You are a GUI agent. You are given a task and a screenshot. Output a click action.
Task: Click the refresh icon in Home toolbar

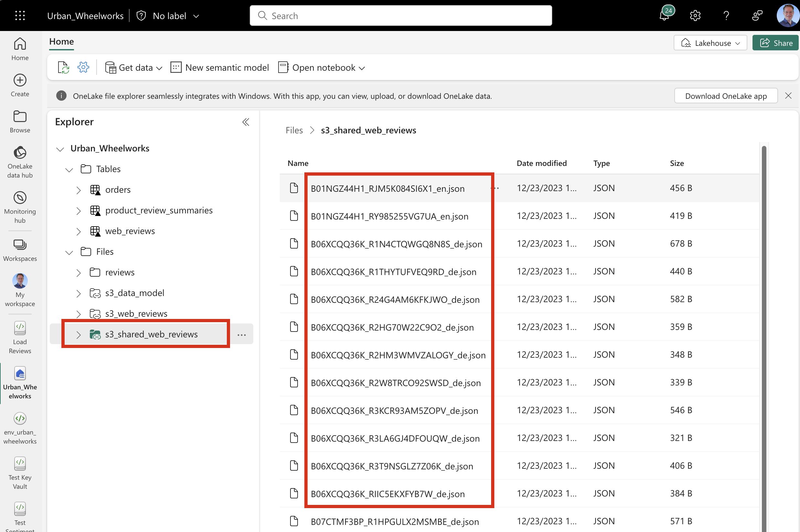pos(64,67)
